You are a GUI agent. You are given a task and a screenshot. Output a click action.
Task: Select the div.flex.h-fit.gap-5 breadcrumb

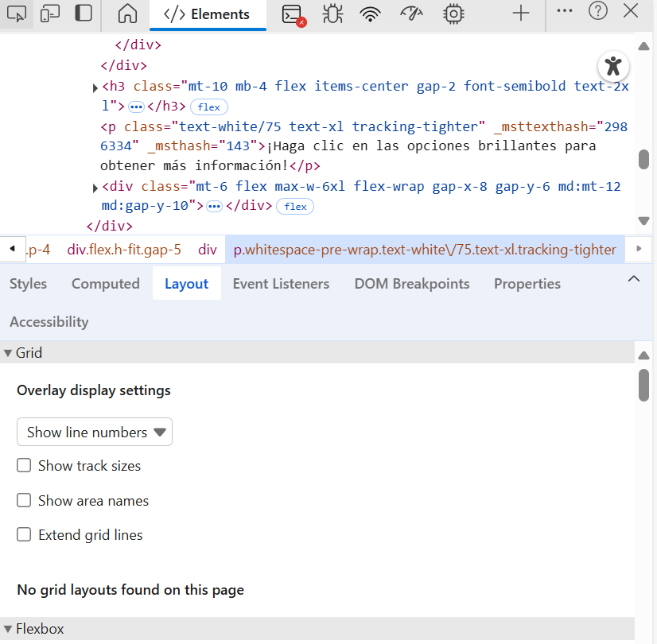[x=124, y=250]
